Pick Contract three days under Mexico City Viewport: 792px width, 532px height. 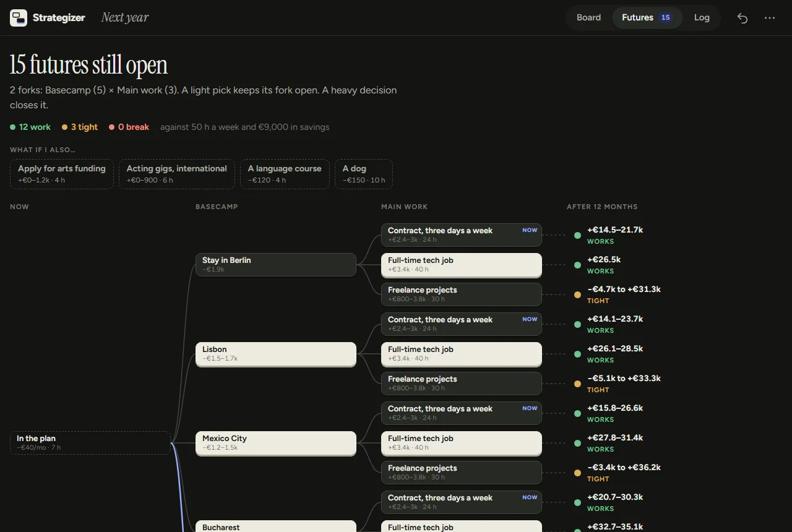tap(462, 413)
